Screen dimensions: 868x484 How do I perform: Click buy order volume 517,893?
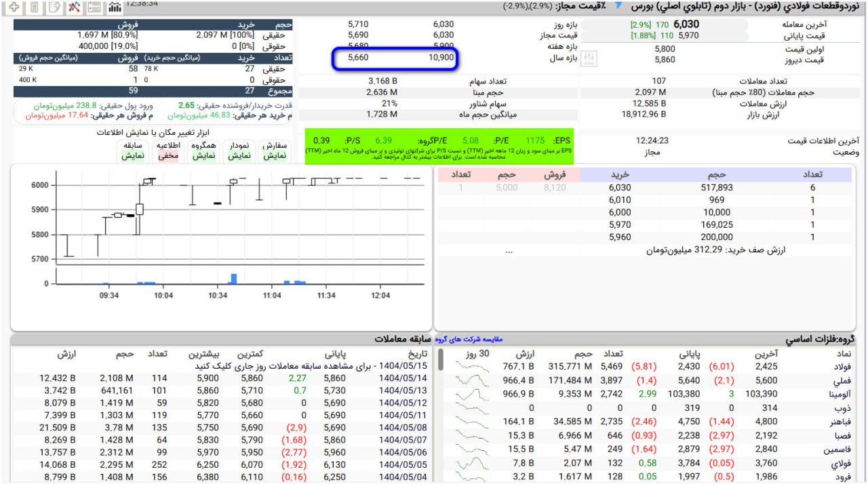coord(717,188)
